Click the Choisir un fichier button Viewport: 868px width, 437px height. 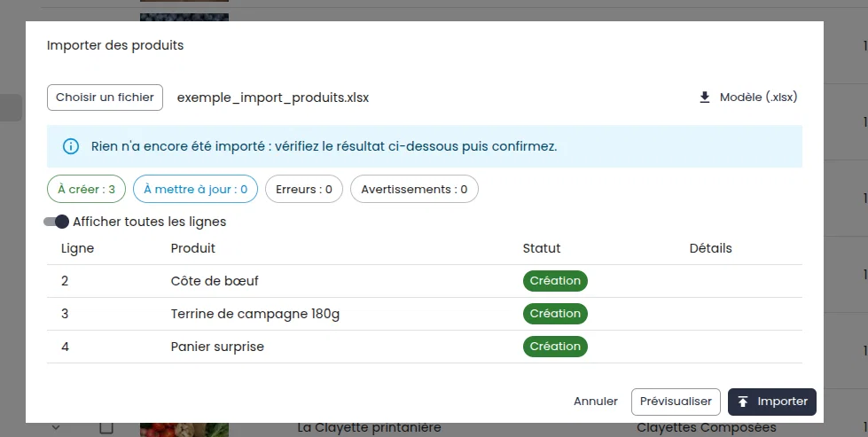click(105, 98)
